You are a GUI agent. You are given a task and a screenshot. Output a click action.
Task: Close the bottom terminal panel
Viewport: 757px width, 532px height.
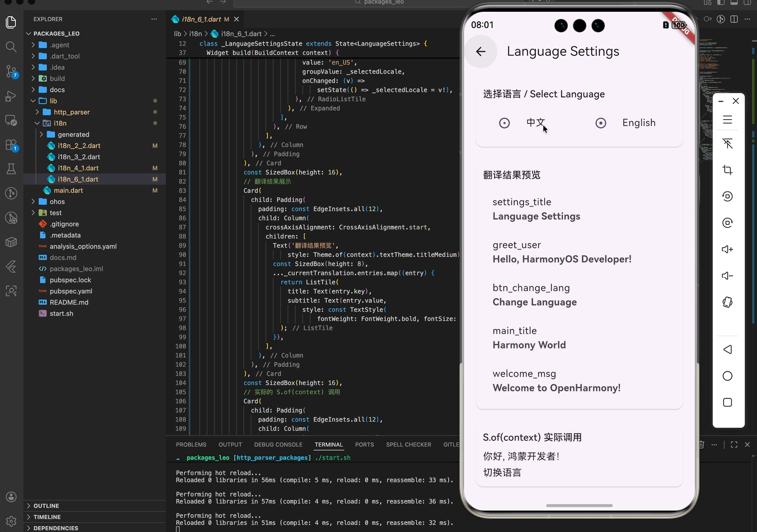pyautogui.click(x=747, y=445)
